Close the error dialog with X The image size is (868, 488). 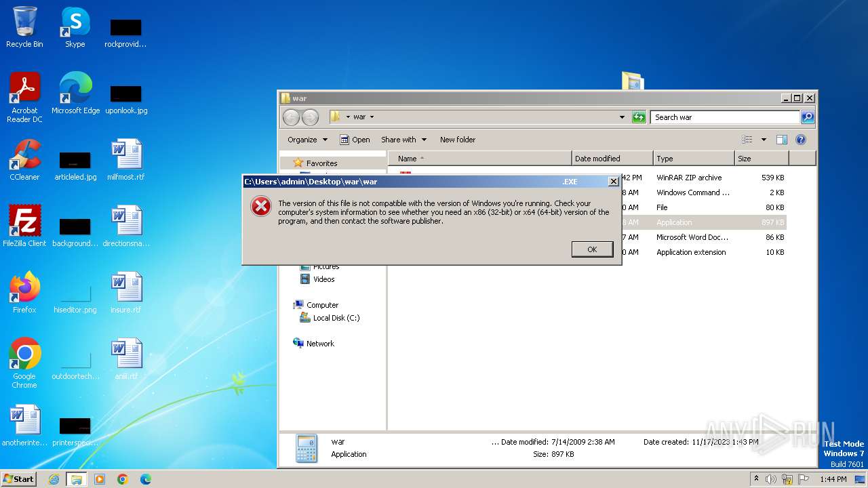pos(613,182)
